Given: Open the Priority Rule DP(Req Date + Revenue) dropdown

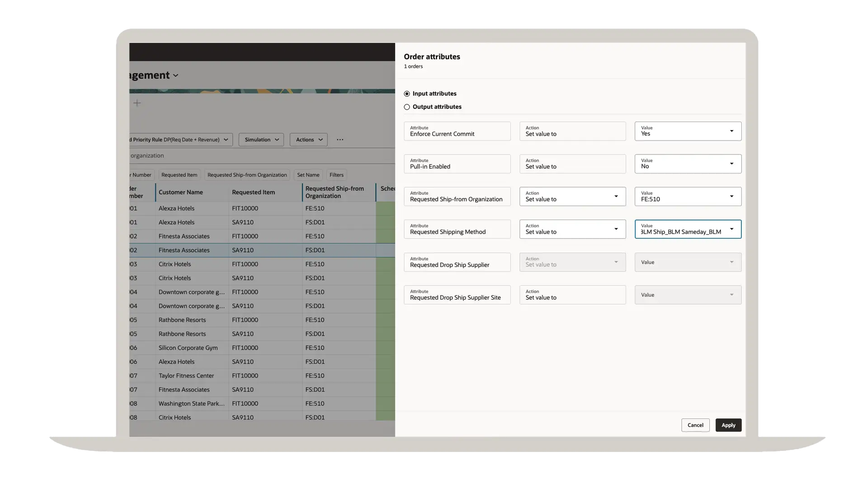Looking at the screenshot, I should click(226, 139).
